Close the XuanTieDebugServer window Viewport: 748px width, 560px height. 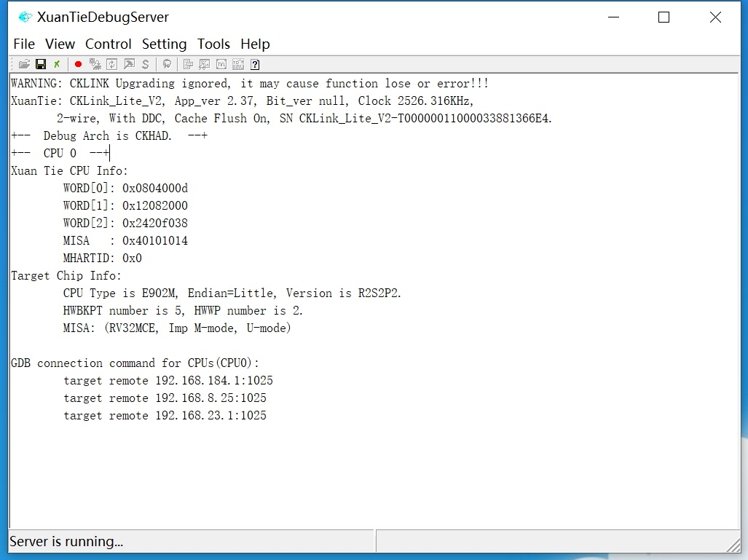(715, 17)
